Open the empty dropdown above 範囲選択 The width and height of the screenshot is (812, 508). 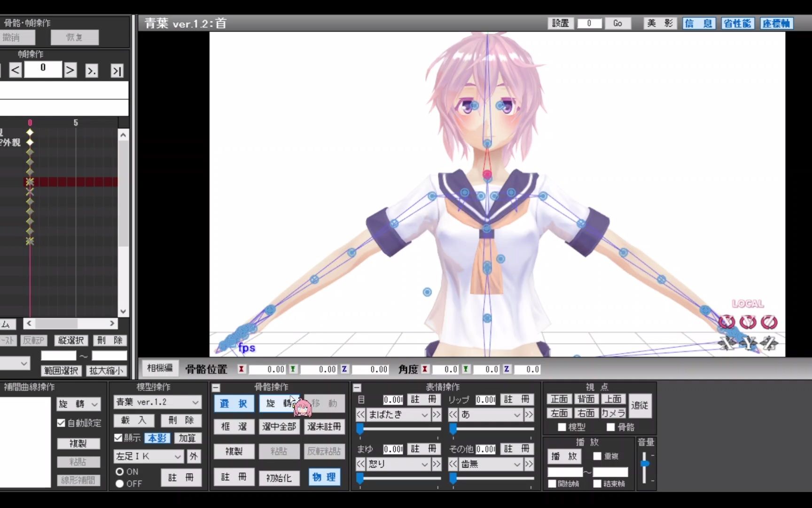pos(15,363)
